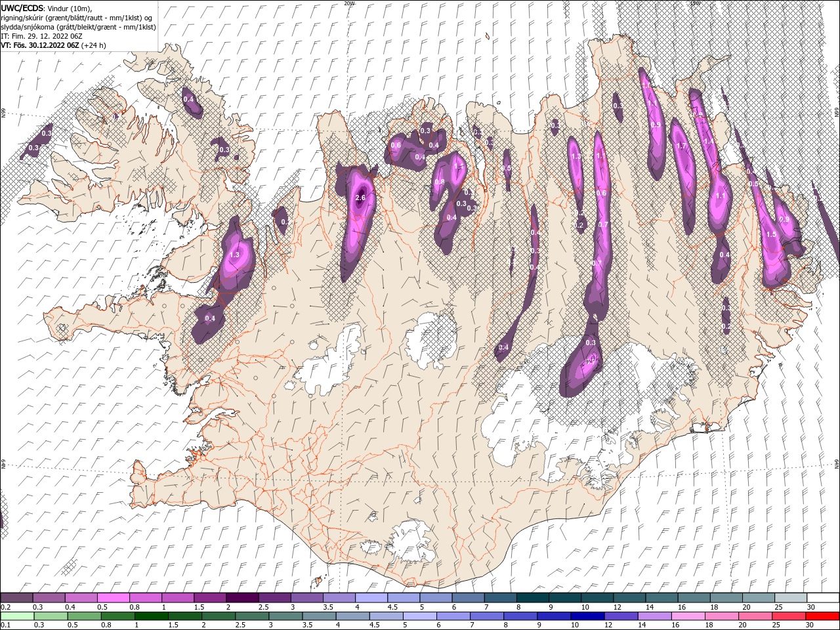The height and width of the screenshot is (630, 840).
Task: Click the deep blue rain swatch labeled 10
Action: point(587,616)
